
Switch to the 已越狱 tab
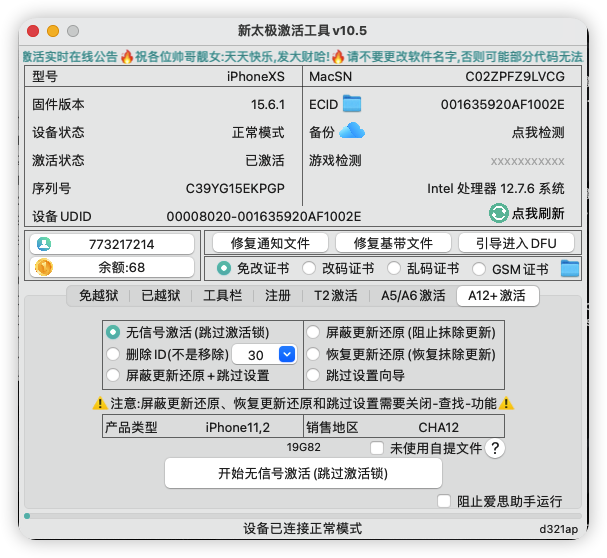(x=161, y=295)
